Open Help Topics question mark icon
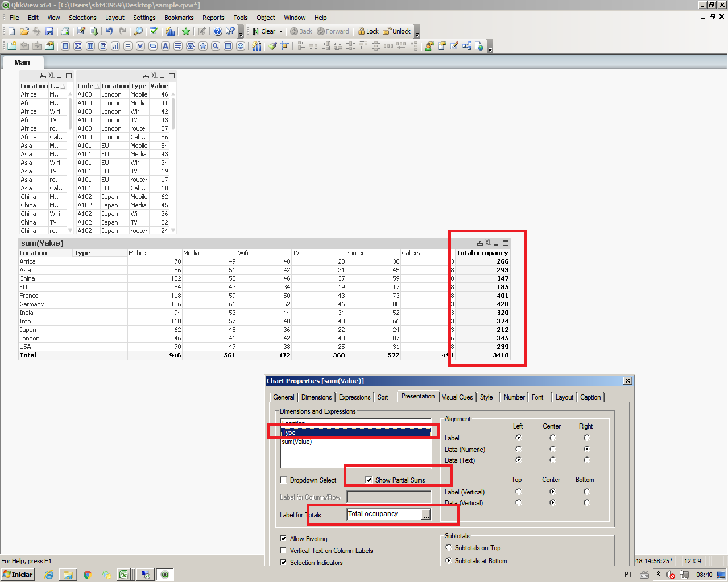The width and height of the screenshot is (728, 582). [218, 31]
